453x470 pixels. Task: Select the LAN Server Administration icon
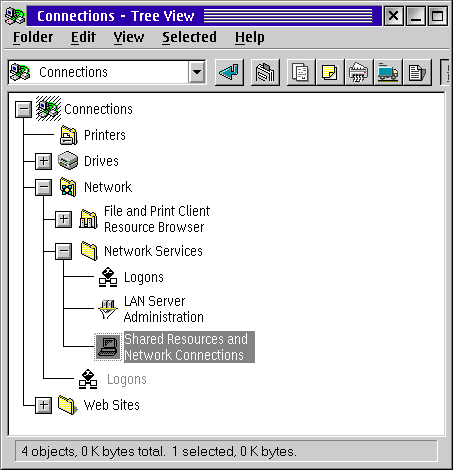click(108, 309)
